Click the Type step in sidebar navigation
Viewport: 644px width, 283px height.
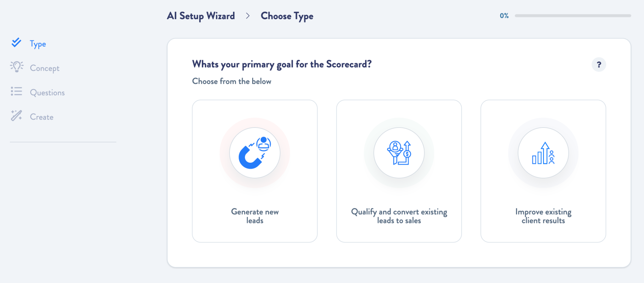[x=38, y=44]
